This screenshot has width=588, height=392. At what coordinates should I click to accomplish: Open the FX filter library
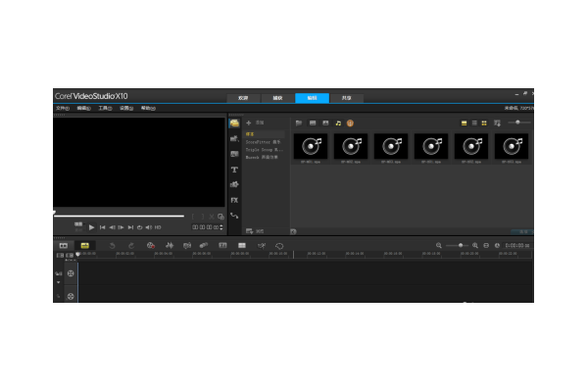234,200
